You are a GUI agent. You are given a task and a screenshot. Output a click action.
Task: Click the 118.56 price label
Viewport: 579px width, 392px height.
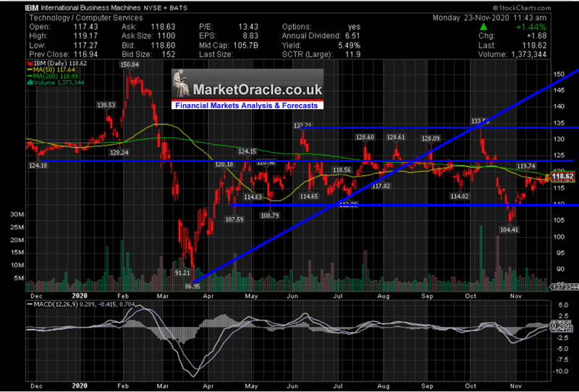[342, 170]
